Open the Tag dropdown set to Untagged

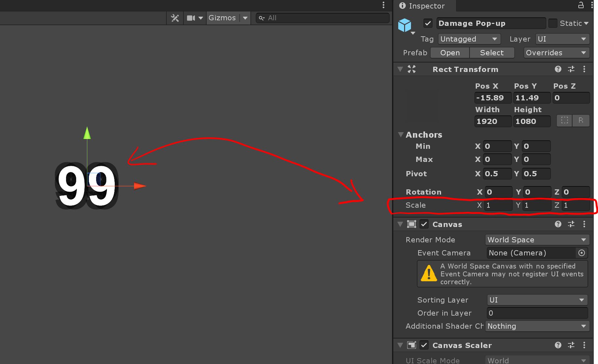click(x=469, y=39)
